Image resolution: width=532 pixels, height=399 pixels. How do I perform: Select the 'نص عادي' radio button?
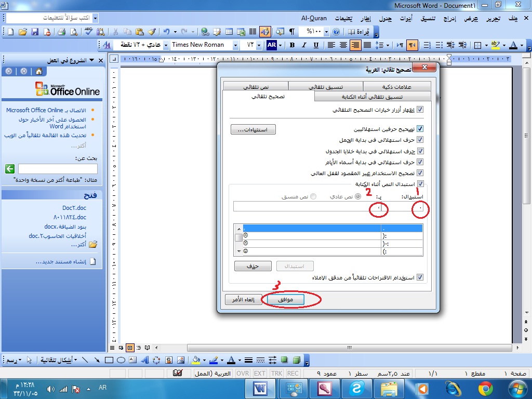pyautogui.click(x=358, y=196)
